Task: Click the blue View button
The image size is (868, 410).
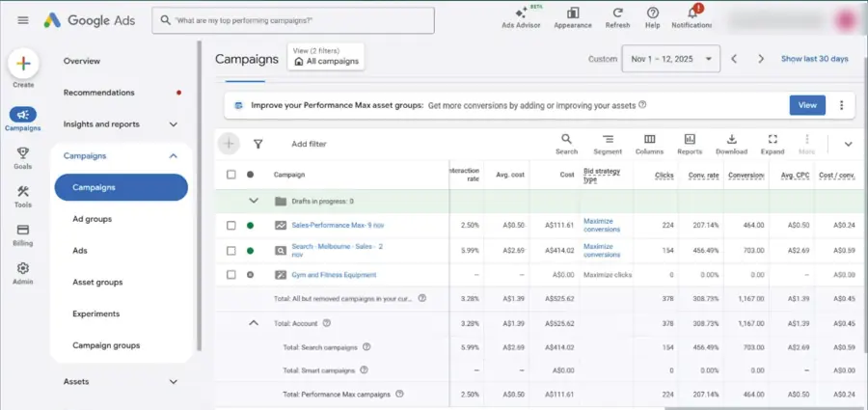Action: pyautogui.click(x=807, y=105)
